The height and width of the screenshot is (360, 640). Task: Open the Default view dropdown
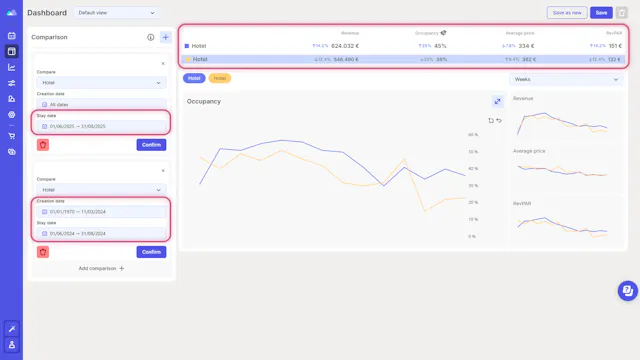click(x=116, y=13)
